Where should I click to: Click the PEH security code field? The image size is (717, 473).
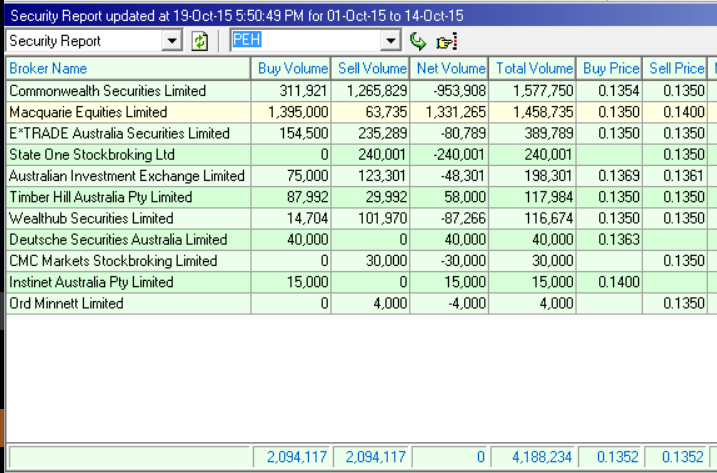(x=305, y=41)
